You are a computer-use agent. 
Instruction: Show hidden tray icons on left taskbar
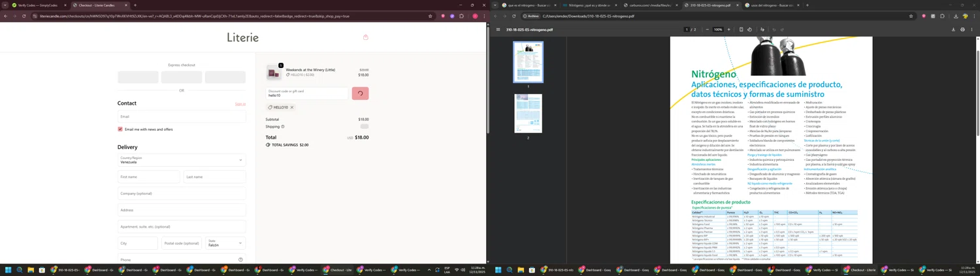[x=429, y=269]
